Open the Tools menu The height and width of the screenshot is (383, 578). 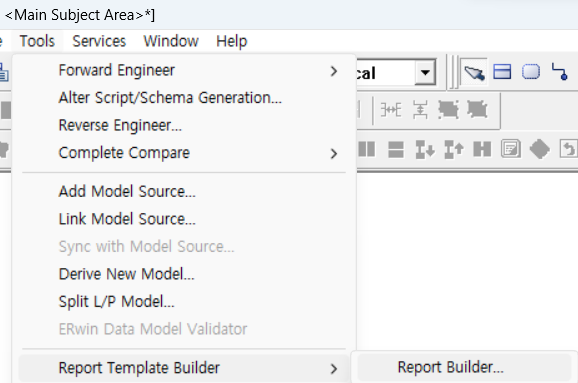pyautogui.click(x=37, y=41)
